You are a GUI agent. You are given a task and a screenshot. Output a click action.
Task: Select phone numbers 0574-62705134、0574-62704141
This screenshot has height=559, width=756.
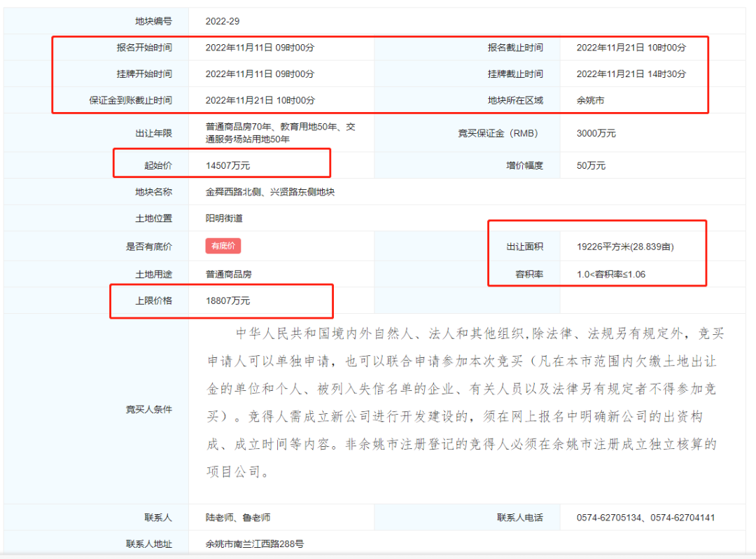pyautogui.click(x=645, y=518)
